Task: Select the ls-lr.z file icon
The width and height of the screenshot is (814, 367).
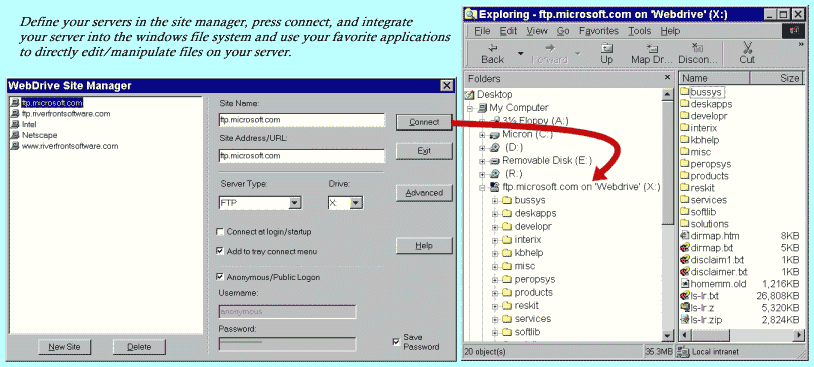Action: (684, 307)
